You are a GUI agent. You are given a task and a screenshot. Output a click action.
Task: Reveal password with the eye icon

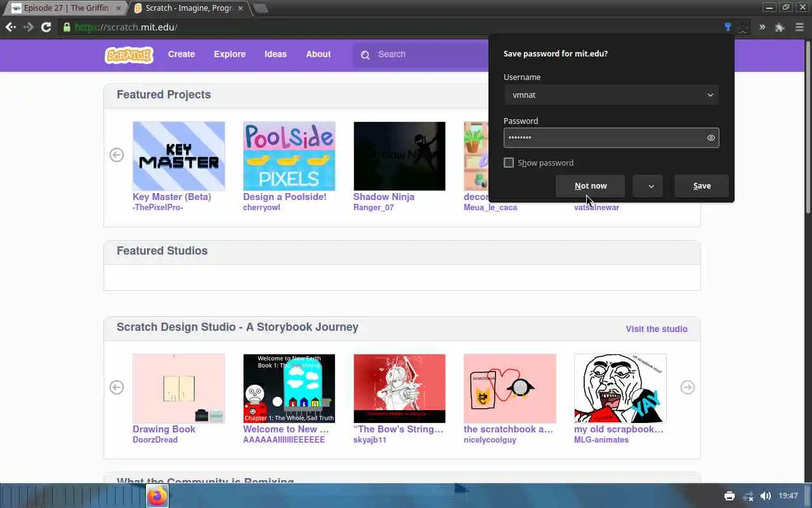pyautogui.click(x=710, y=138)
